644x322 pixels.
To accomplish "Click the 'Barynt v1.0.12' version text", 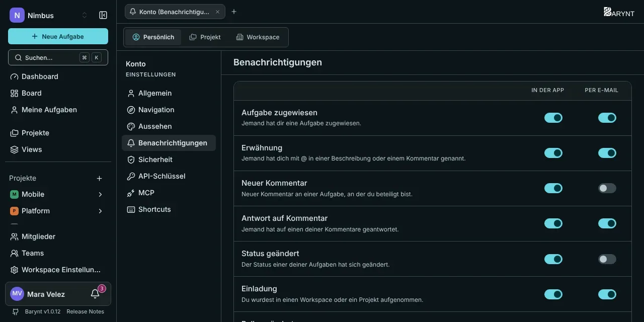I will [43, 311].
